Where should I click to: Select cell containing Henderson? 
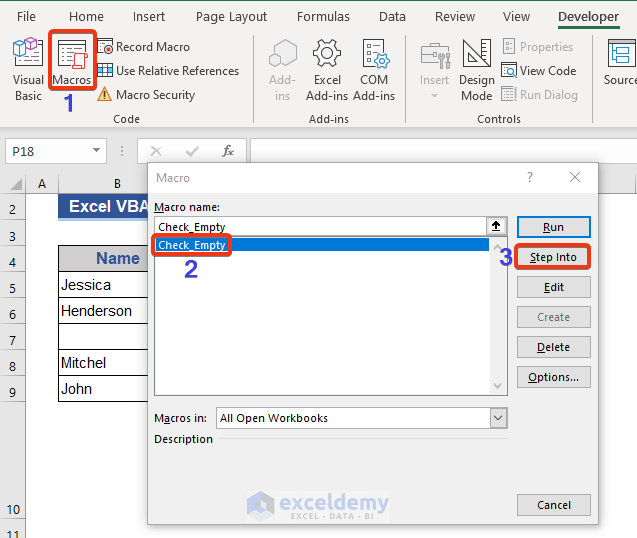[103, 311]
